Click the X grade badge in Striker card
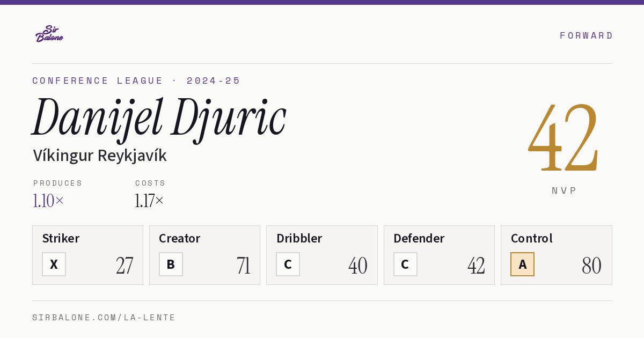The width and height of the screenshot is (644, 338). [54, 264]
